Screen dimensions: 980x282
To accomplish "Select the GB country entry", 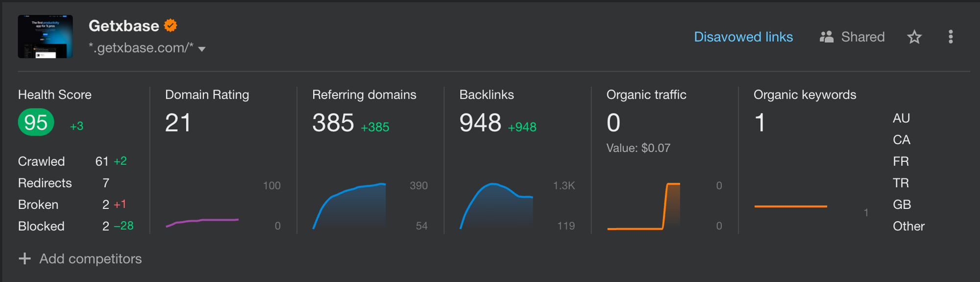I will [902, 205].
